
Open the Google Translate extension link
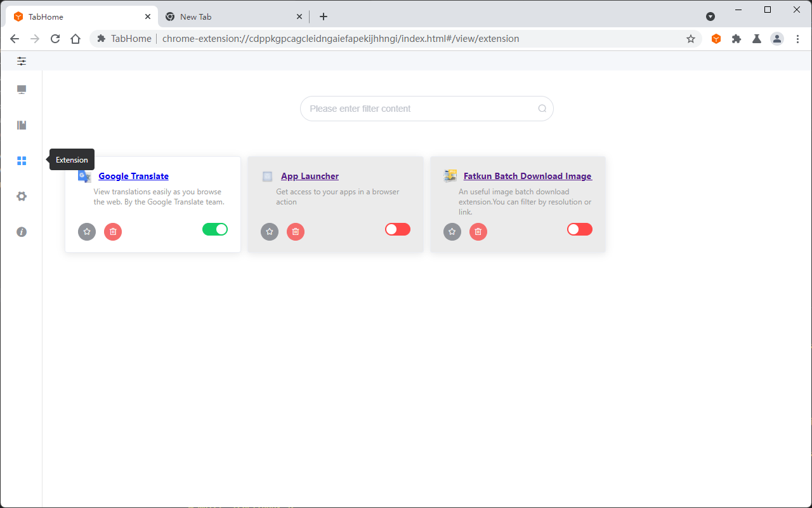(x=133, y=176)
